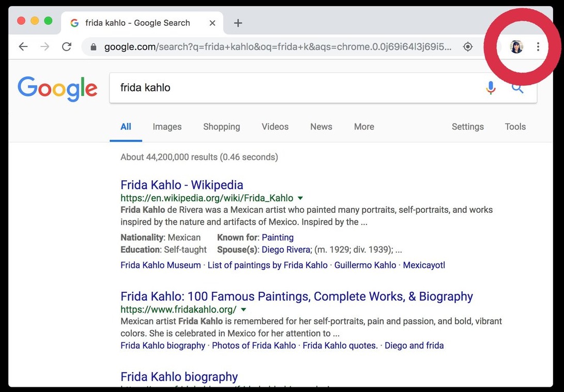Open search Settings menu

click(x=468, y=127)
